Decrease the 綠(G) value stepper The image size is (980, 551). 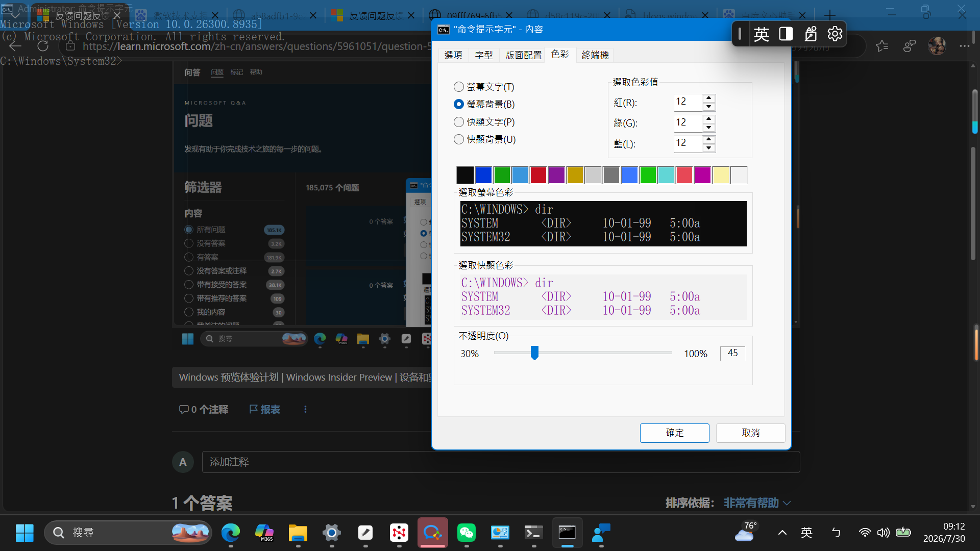coord(708,128)
